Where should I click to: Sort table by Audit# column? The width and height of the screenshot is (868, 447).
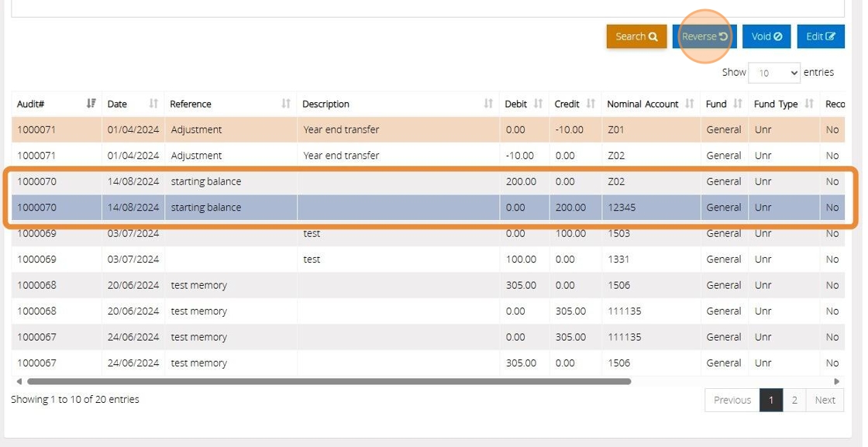point(57,104)
